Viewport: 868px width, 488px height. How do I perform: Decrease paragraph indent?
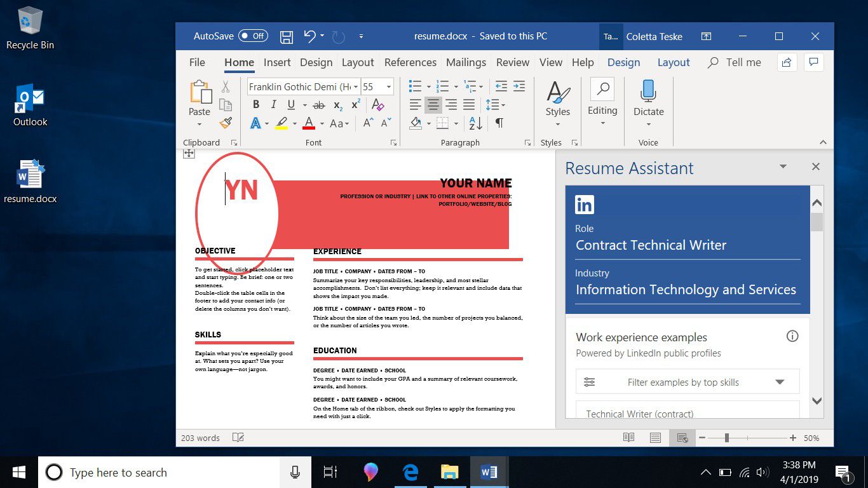501,86
